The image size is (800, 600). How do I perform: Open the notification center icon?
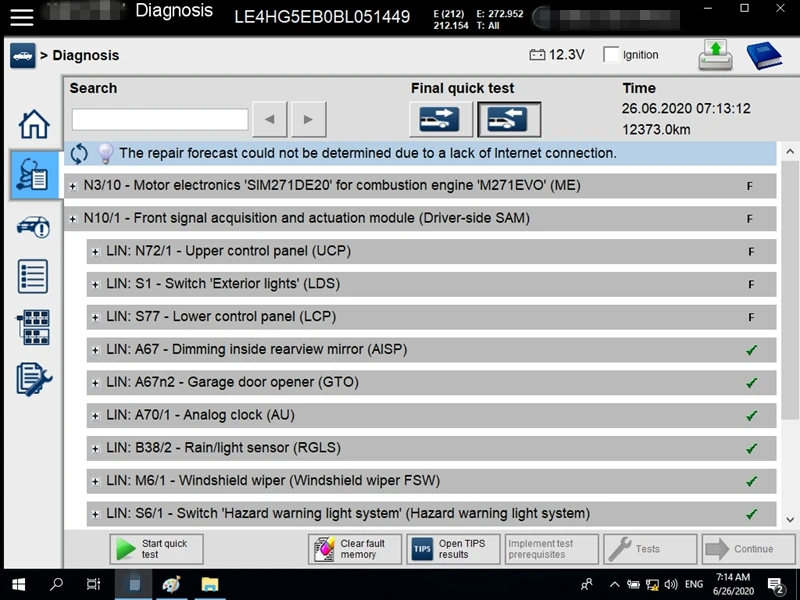[x=776, y=586]
